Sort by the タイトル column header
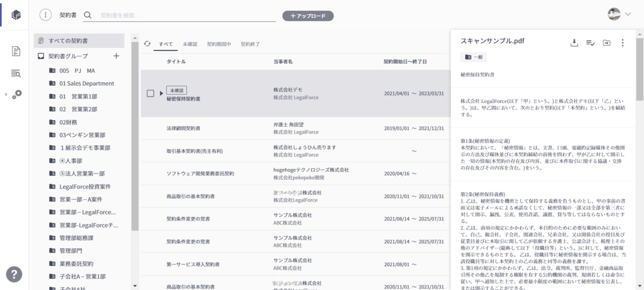Viewport: 644px width, 290px height. [176, 62]
